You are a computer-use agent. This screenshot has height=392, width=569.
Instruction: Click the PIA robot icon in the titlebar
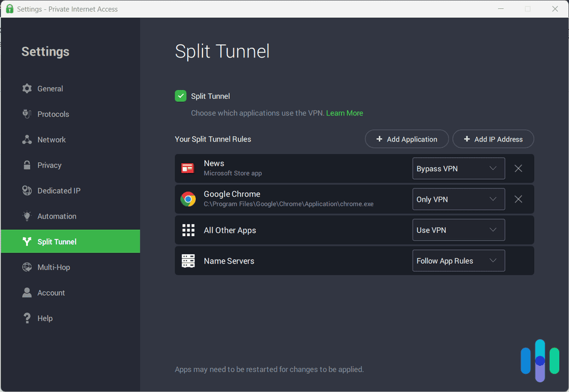9,9
